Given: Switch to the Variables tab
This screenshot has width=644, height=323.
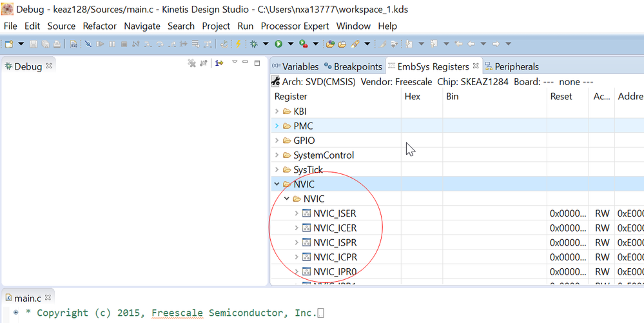Looking at the screenshot, I should pyautogui.click(x=295, y=66).
